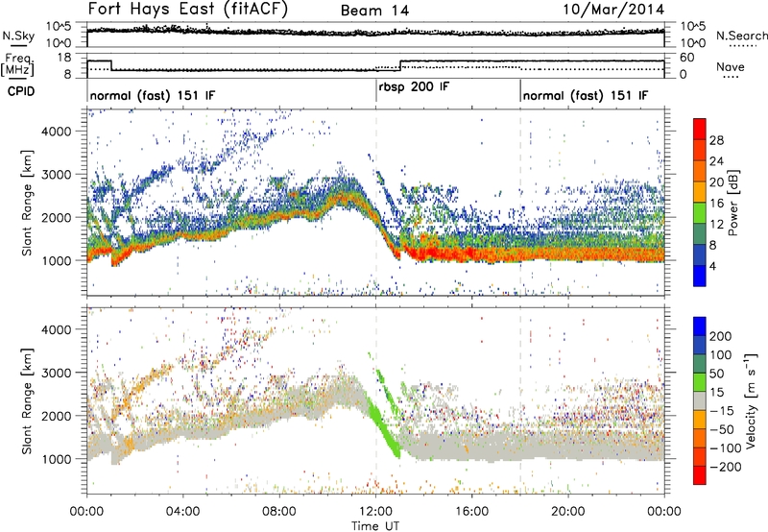Click the '16:00' time tick label
The image size is (768, 532).
471,512
